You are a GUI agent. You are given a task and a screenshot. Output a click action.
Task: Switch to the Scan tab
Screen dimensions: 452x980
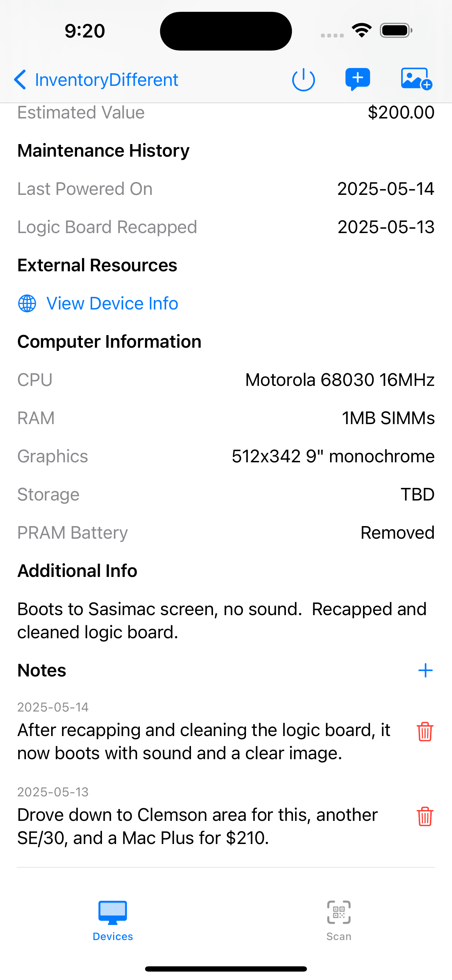point(338,921)
